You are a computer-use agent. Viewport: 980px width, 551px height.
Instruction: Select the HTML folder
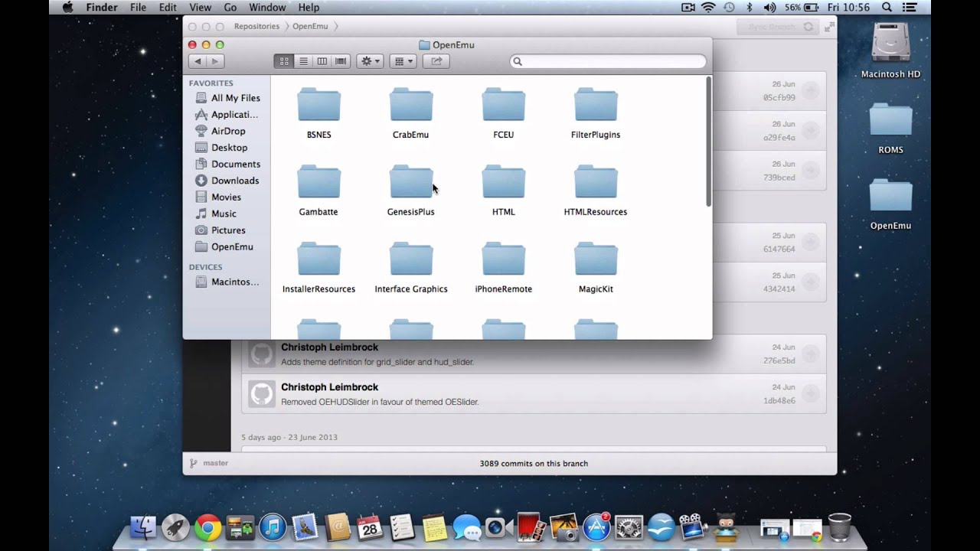504,190
